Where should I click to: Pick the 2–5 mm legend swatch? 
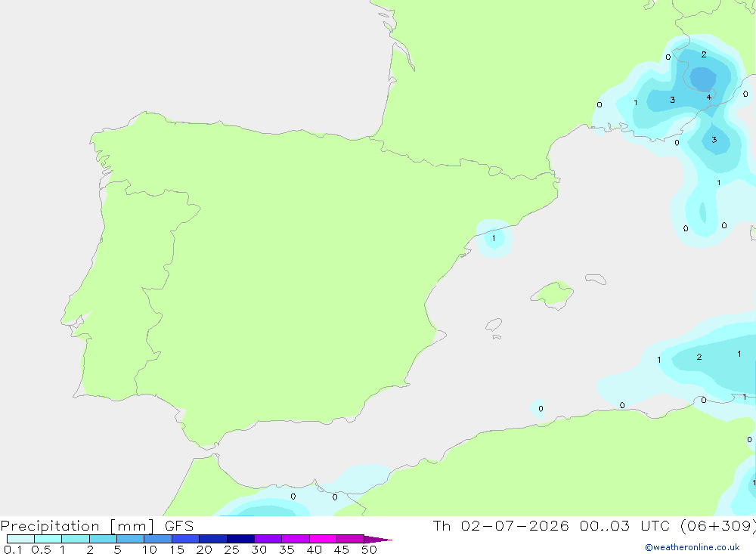tap(103, 539)
